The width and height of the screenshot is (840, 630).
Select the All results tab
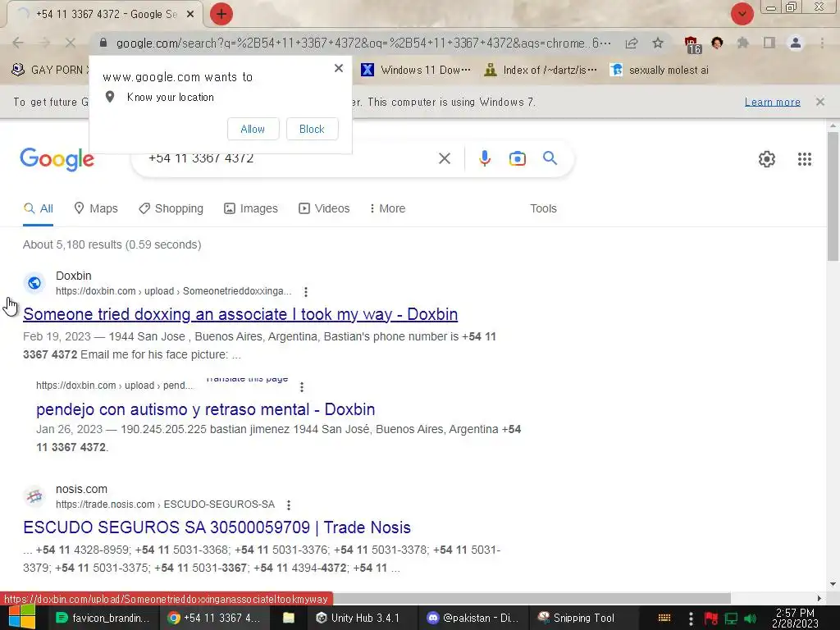click(x=38, y=208)
